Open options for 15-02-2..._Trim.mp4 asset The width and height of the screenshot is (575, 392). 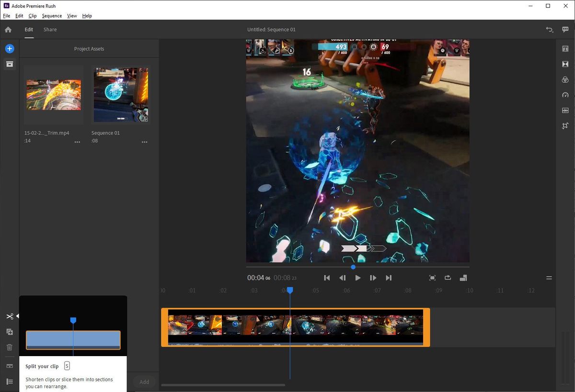77,142
